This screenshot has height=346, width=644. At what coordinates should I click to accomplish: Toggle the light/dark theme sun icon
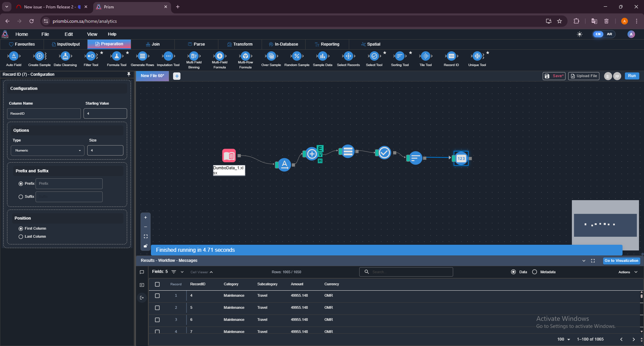pos(580,34)
